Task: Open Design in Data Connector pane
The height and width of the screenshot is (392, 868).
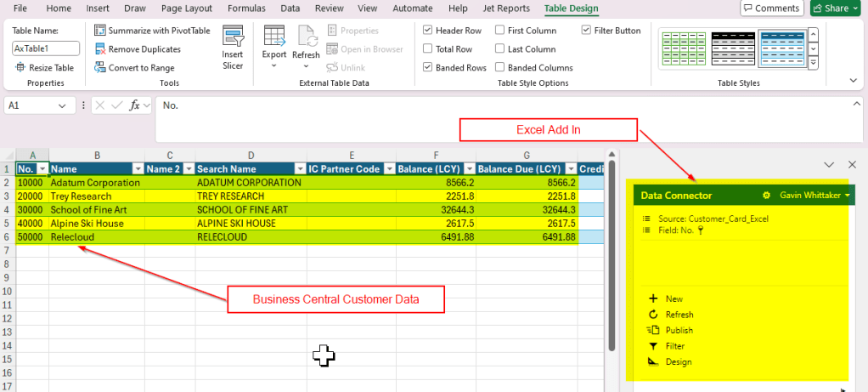Action: click(678, 362)
